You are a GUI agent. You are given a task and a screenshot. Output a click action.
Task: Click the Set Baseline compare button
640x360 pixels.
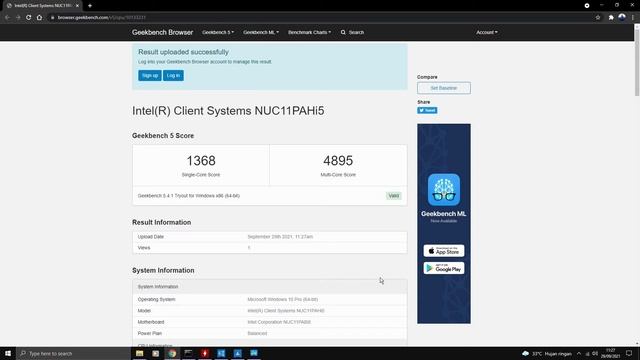[x=444, y=88]
